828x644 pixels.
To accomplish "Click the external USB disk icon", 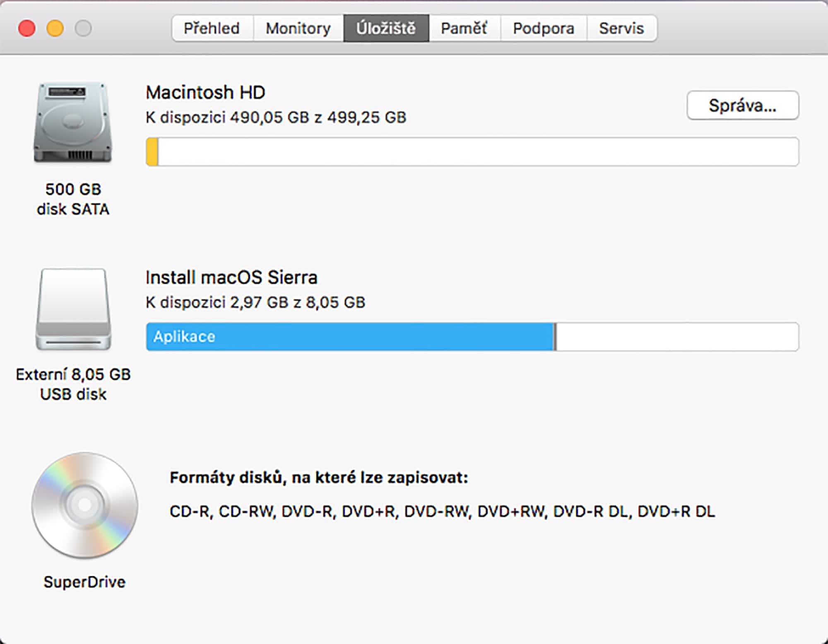I will (73, 309).
